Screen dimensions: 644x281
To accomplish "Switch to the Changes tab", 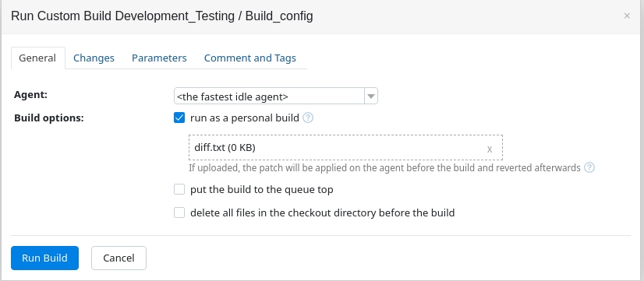I will [94, 58].
